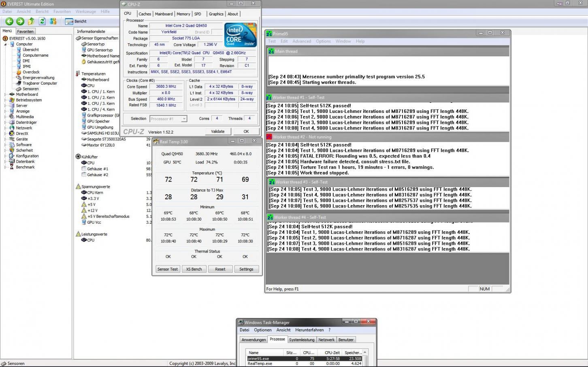Open the Systemleistung tab in Task-Manager

point(302,340)
